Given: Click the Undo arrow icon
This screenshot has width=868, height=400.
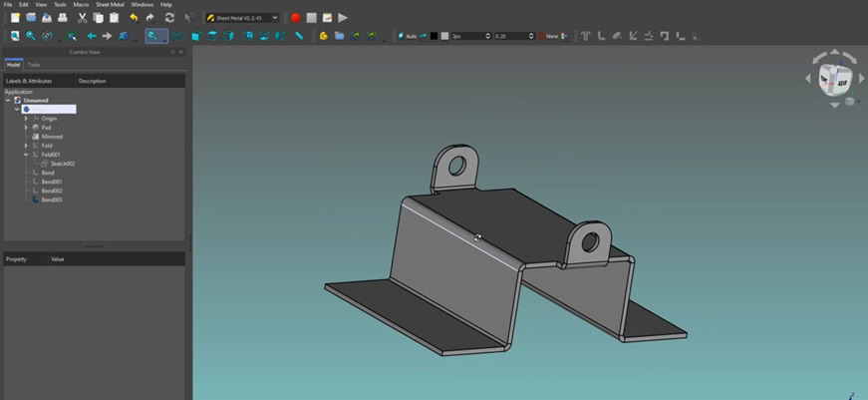Looking at the screenshot, I should (134, 18).
